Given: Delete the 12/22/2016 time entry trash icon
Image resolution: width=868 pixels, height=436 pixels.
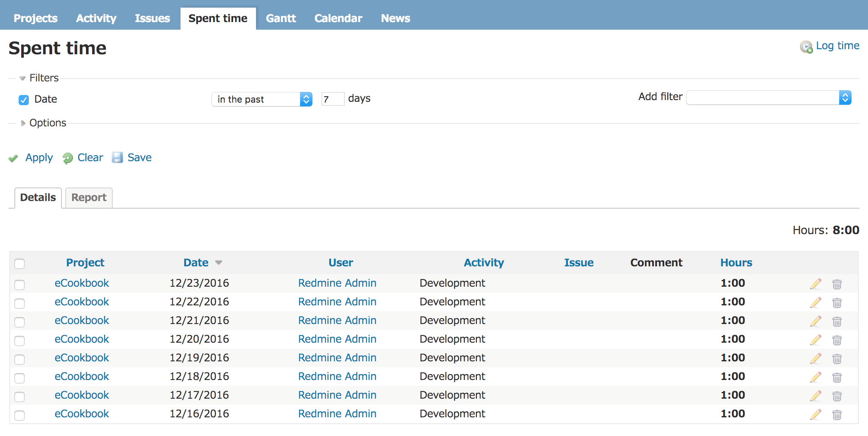Looking at the screenshot, I should tap(837, 302).
